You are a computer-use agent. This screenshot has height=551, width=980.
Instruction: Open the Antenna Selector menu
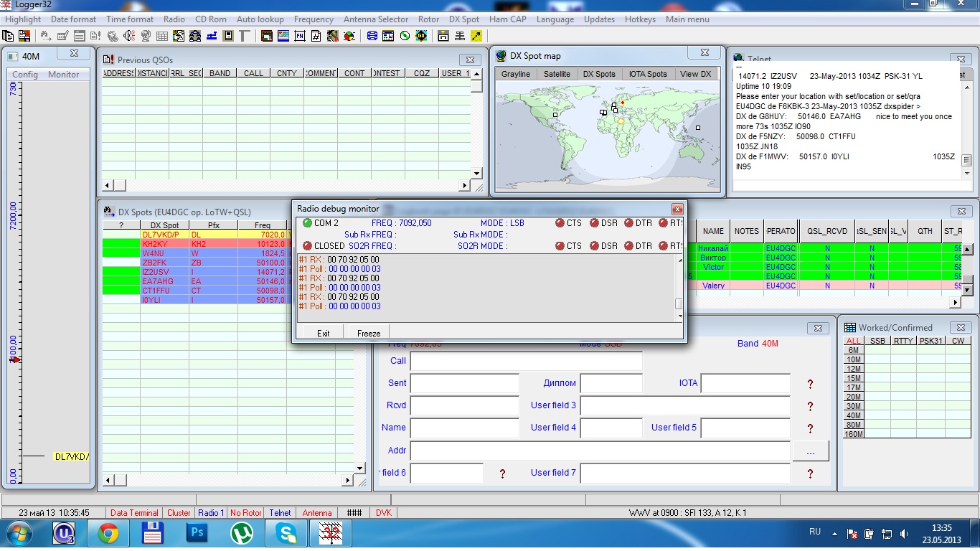(376, 19)
